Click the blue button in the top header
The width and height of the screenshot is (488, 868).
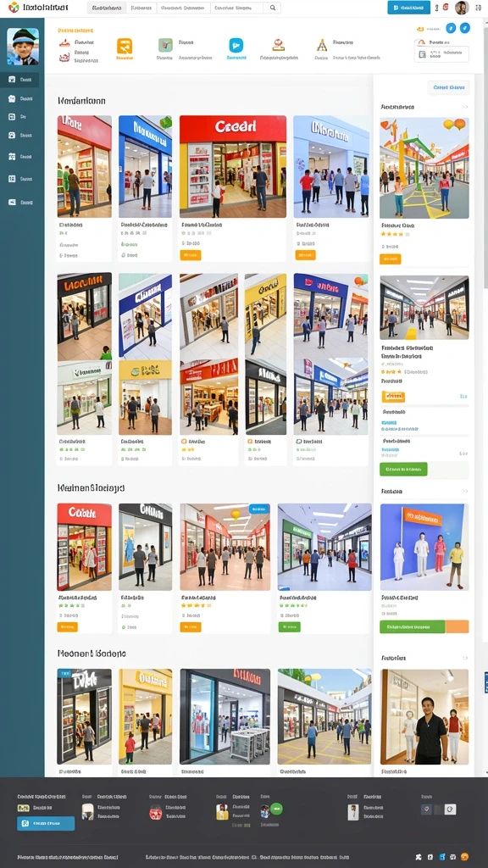(x=409, y=7)
